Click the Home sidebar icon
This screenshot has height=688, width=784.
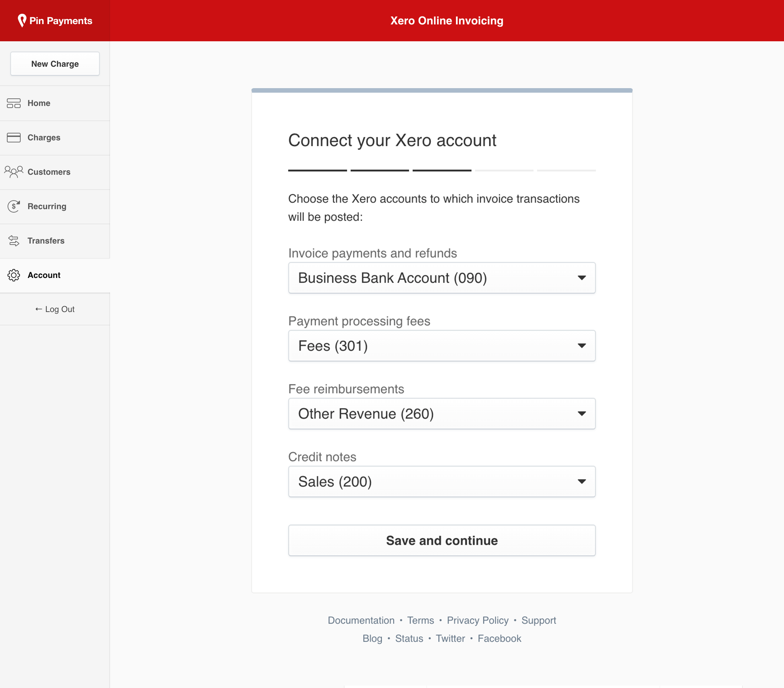[x=13, y=103]
